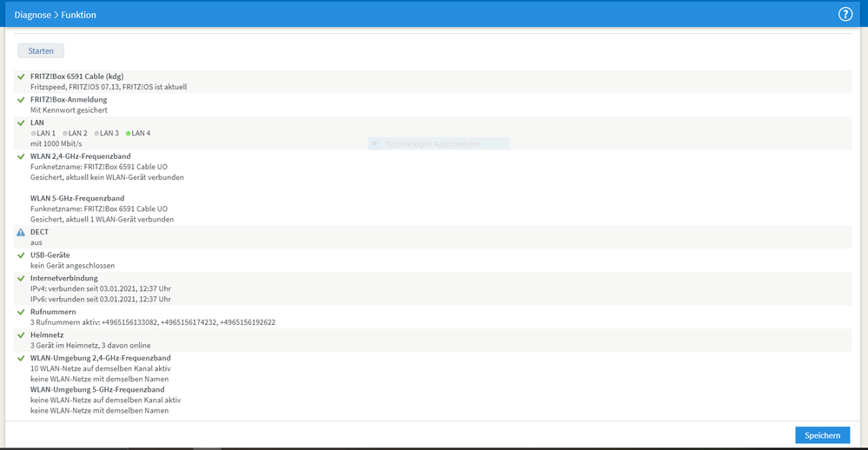This screenshot has width=868, height=450.
Task: Click the Heimnetz heading
Action: [x=47, y=334]
